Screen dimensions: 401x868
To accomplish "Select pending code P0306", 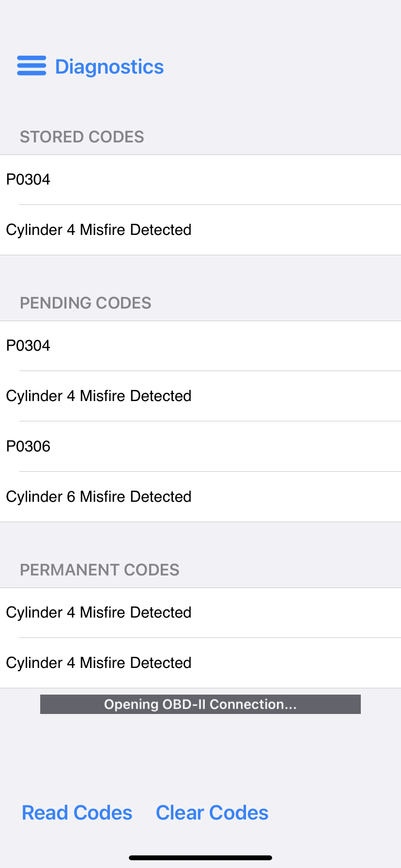I will coord(200,447).
